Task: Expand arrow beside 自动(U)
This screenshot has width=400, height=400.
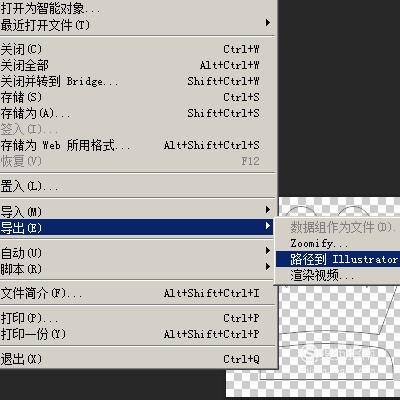Action: click(x=268, y=250)
